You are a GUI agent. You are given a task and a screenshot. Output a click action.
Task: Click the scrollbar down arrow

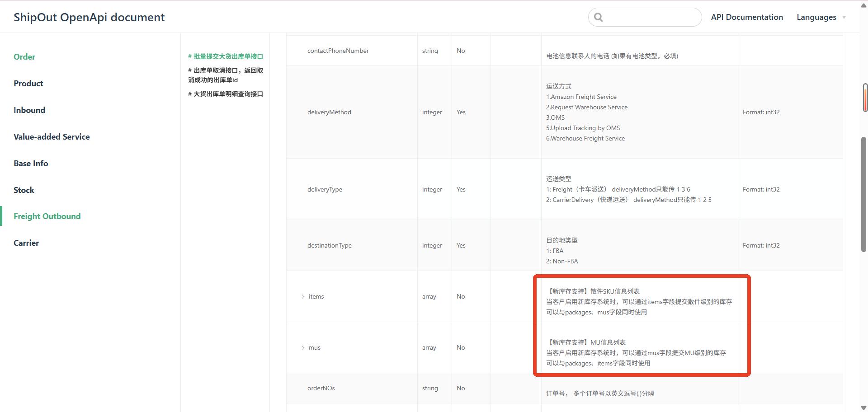coord(863,408)
